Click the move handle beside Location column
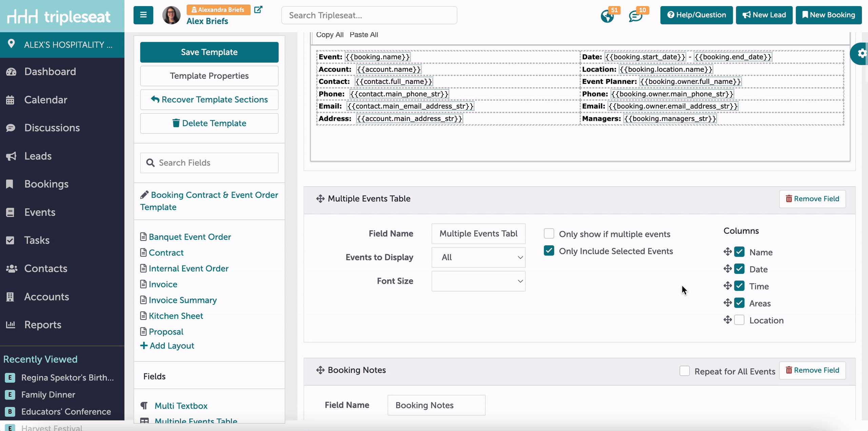Screen dimensions: 868x431 click(x=727, y=320)
